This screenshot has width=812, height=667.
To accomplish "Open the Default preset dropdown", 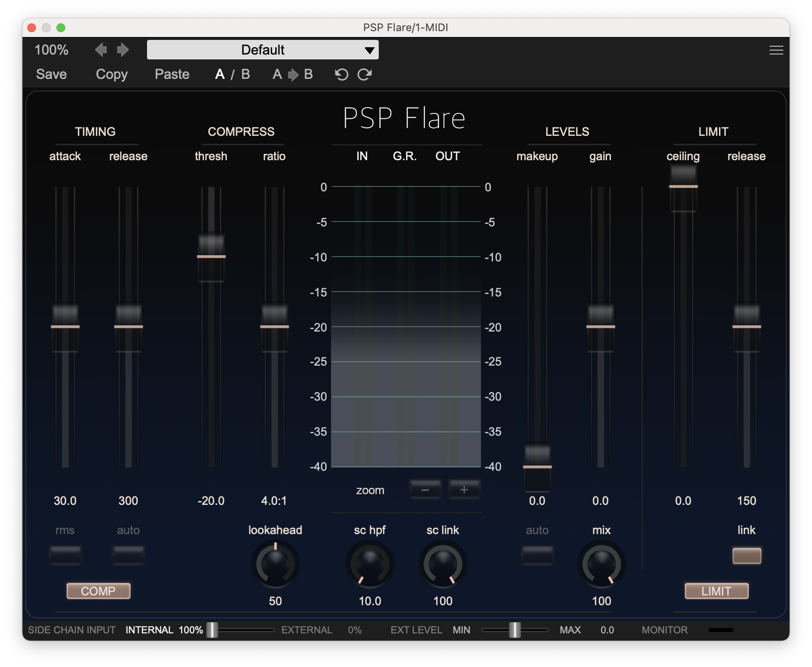I will 263,50.
